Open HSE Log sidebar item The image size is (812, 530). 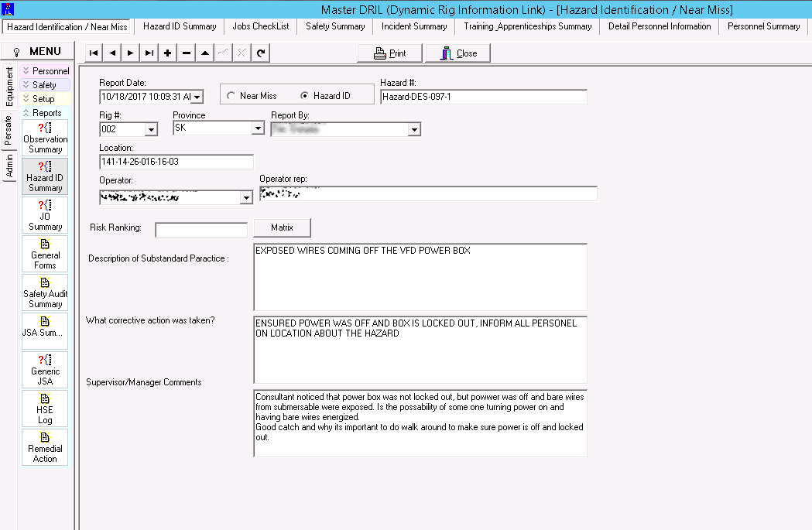coord(45,409)
